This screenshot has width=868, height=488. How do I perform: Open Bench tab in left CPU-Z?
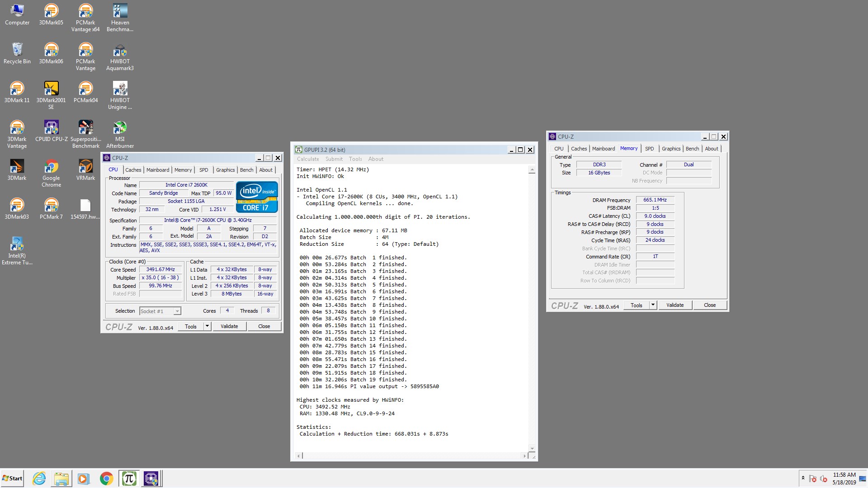(246, 170)
